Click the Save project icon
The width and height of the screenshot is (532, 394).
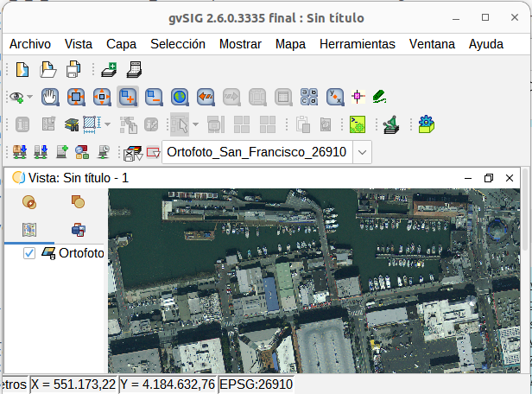click(74, 70)
